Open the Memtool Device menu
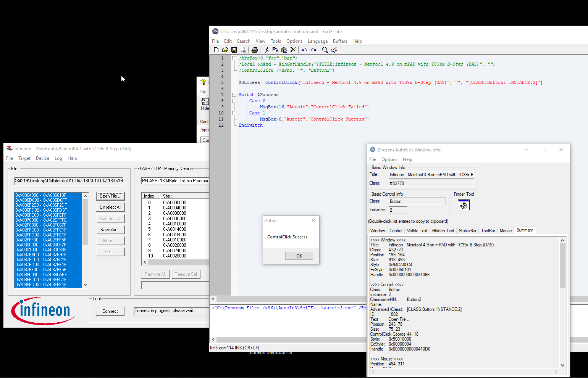The image size is (588, 378). (x=42, y=158)
